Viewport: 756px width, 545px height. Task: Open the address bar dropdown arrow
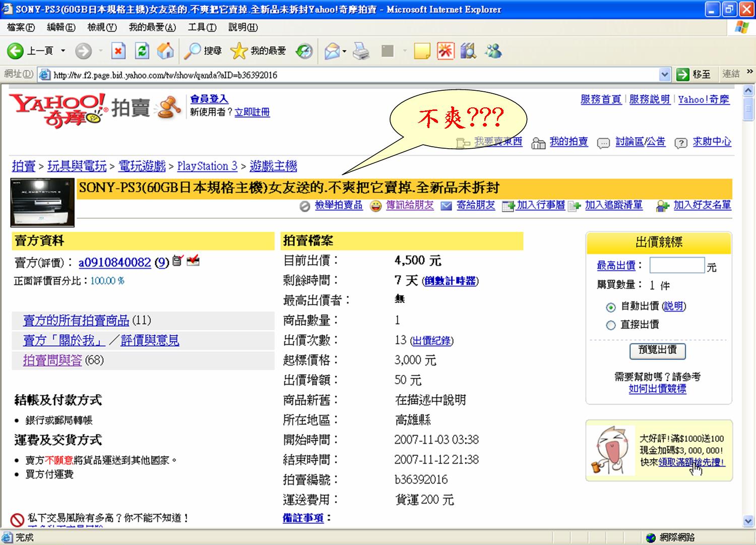[x=665, y=75]
